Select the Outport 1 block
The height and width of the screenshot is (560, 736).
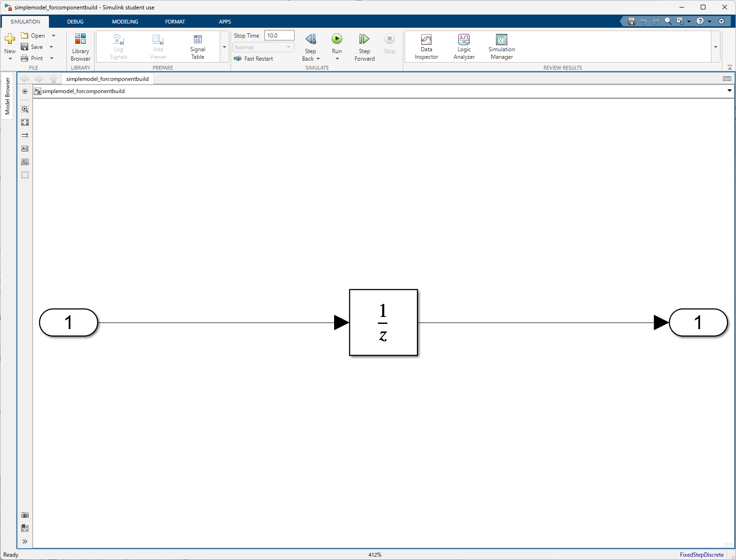click(698, 323)
